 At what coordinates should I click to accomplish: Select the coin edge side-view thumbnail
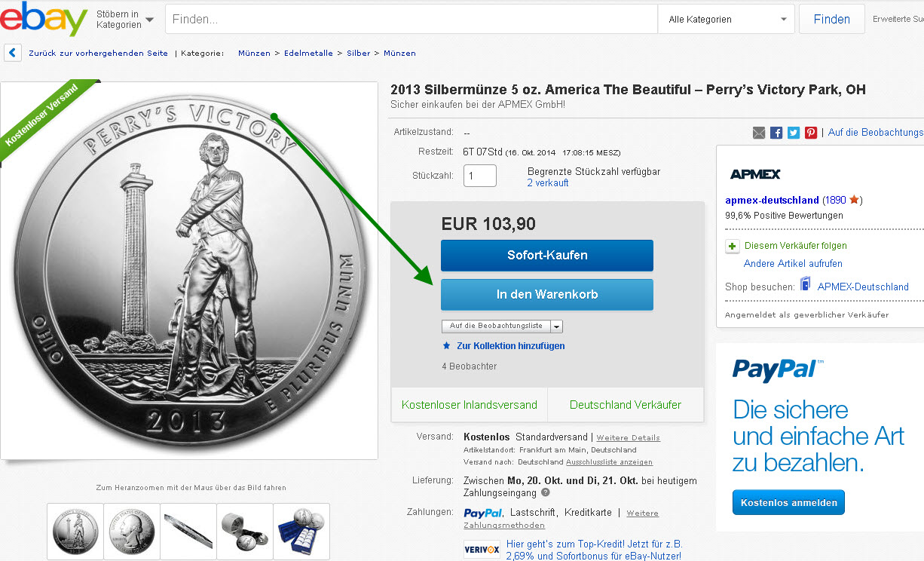188,531
